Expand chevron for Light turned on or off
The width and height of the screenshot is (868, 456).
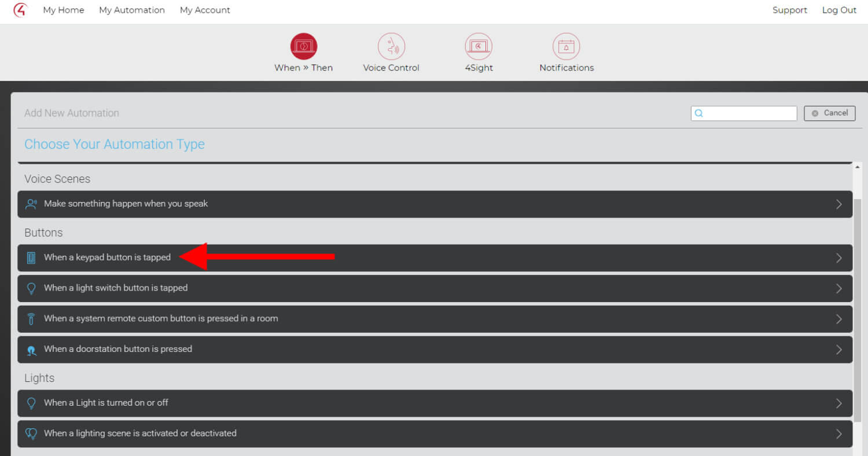[x=838, y=403]
